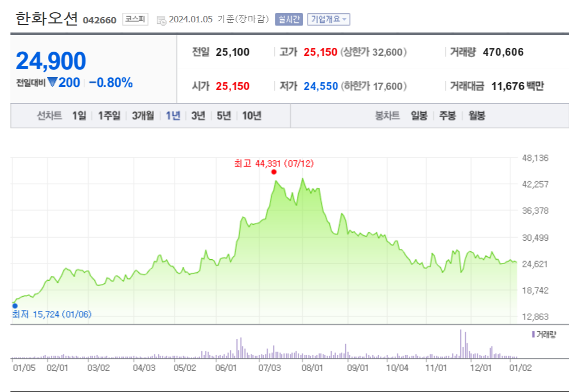
Task: Click the 36,378 y-axis label
Action: click(x=535, y=211)
